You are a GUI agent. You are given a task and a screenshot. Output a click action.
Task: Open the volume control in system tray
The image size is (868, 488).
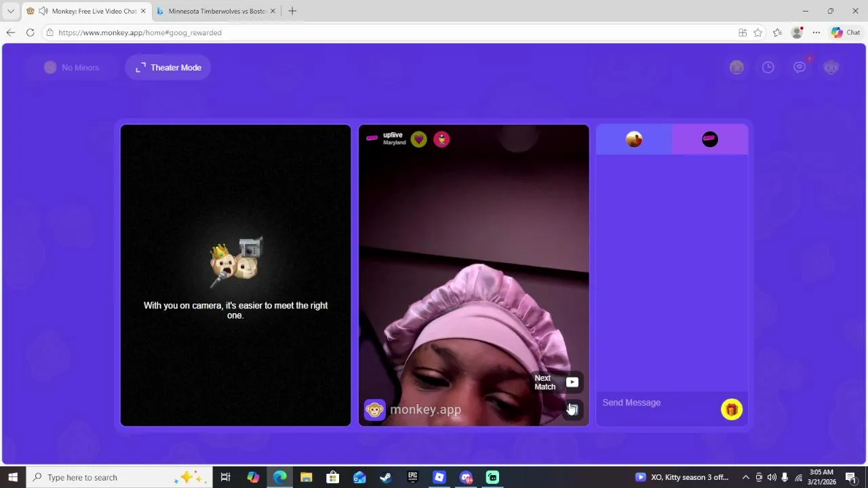(x=772, y=477)
